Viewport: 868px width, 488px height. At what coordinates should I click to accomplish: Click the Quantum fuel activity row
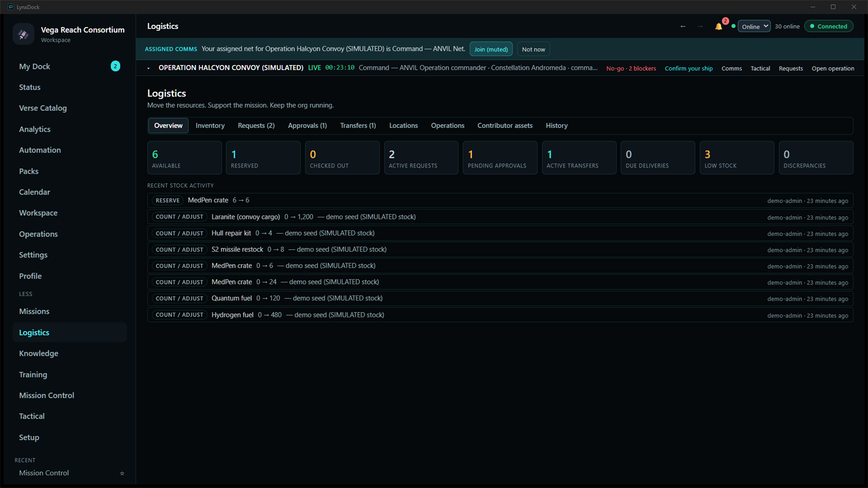500,299
